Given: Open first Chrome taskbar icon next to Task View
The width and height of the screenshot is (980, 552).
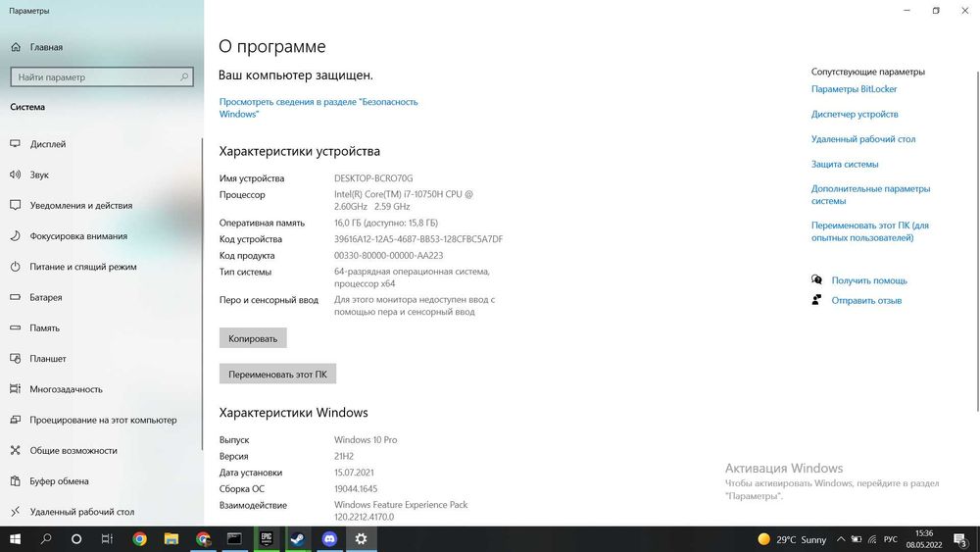Looking at the screenshot, I should (x=139, y=539).
